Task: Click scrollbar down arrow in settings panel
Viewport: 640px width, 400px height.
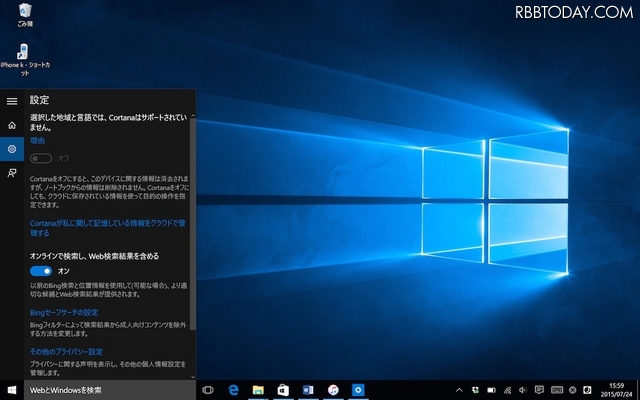Action: [x=193, y=377]
